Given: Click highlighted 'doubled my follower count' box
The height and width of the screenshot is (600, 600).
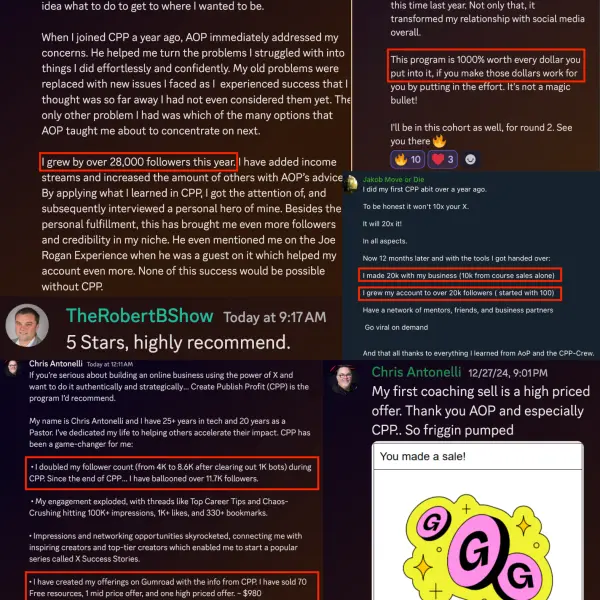Looking at the screenshot, I should (172, 473).
